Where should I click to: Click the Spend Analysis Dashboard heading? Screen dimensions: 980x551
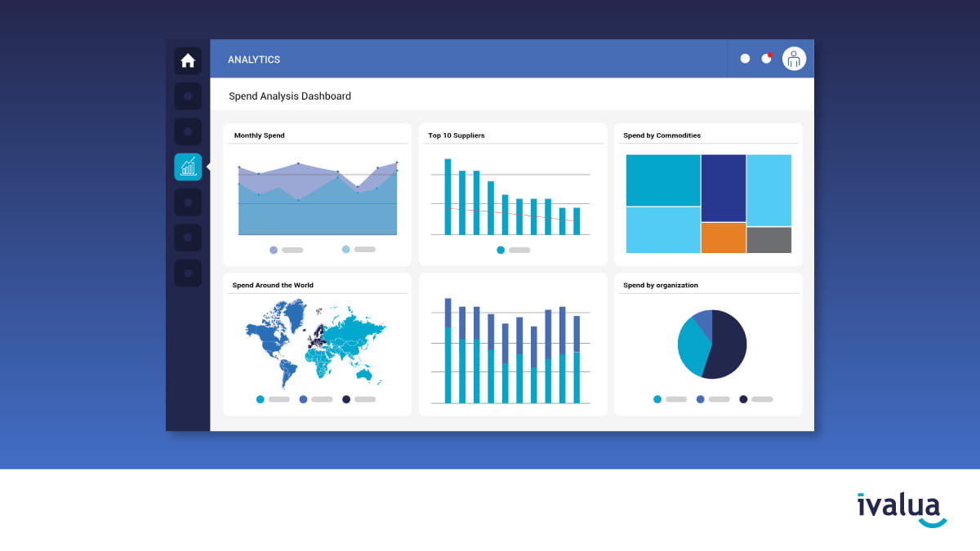pyautogui.click(x=289, y=96)
